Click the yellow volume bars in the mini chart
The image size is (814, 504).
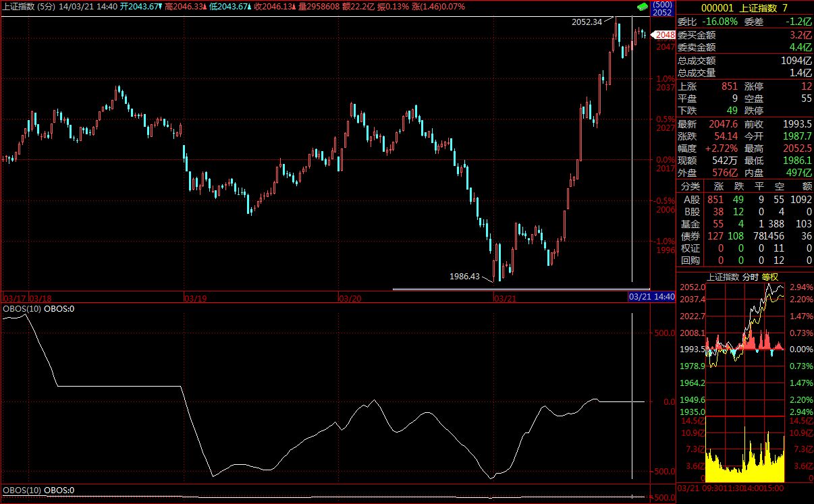click(744, 462)
